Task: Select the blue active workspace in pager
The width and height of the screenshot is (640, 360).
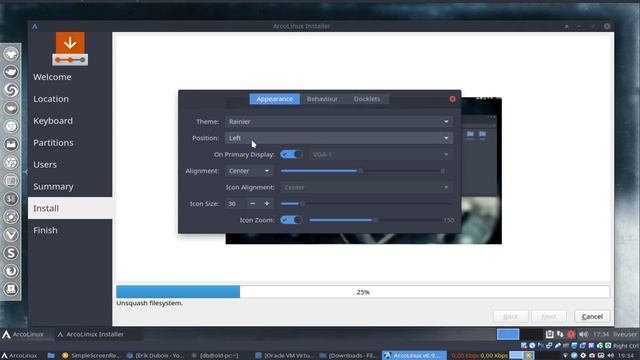Action: (x=508, y=334)
